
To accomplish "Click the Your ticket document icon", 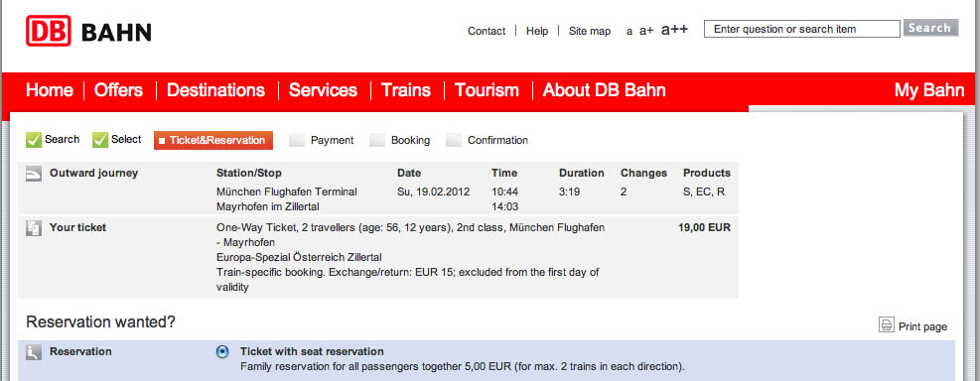I will click(x=33, y=228).
